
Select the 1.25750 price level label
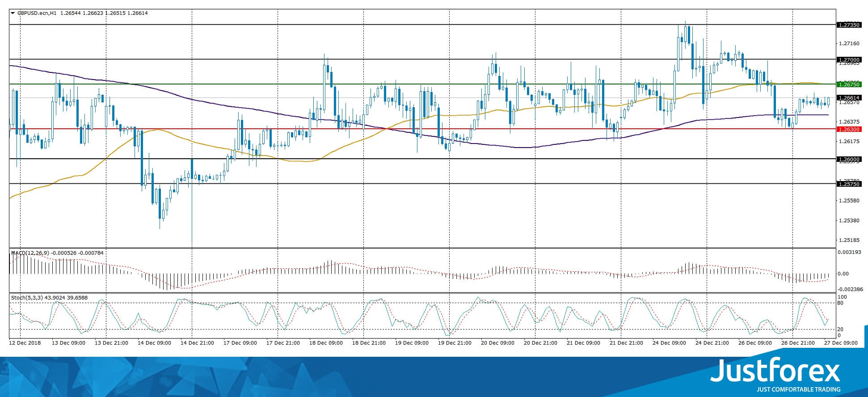(849, 184)
